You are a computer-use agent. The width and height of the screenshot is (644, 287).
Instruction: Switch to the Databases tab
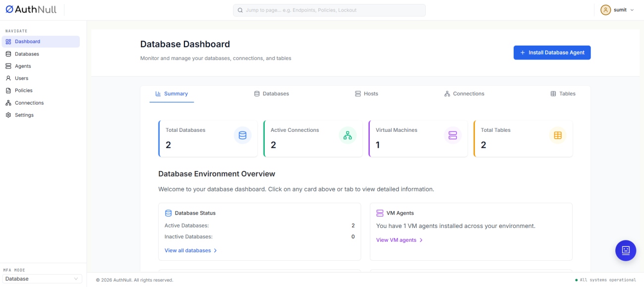click(271, 94)
